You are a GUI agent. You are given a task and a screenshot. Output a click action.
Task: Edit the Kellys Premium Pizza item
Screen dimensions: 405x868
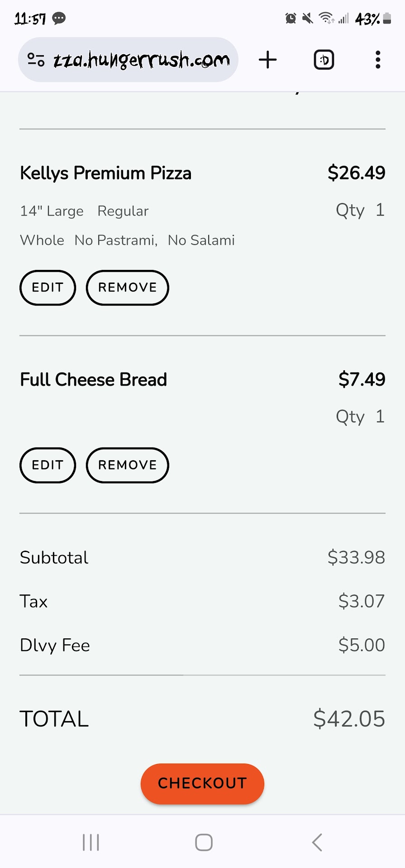(x=48, y=288)
